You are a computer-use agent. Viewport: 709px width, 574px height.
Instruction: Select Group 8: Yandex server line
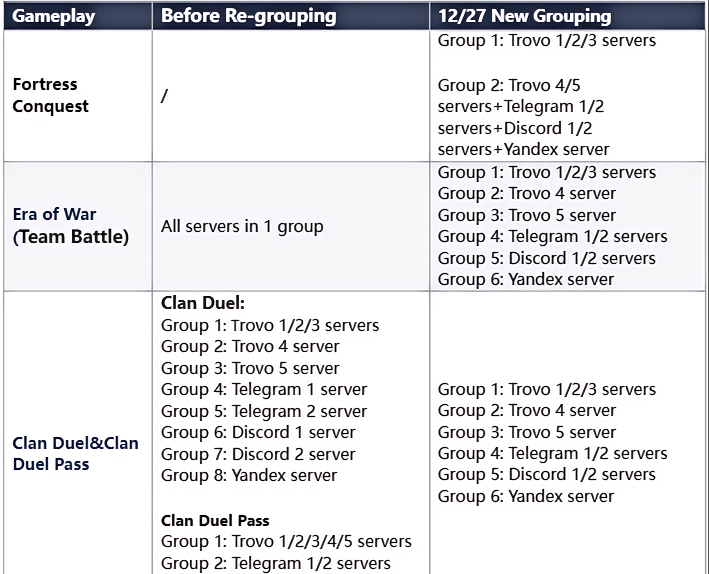pos(249,475)
